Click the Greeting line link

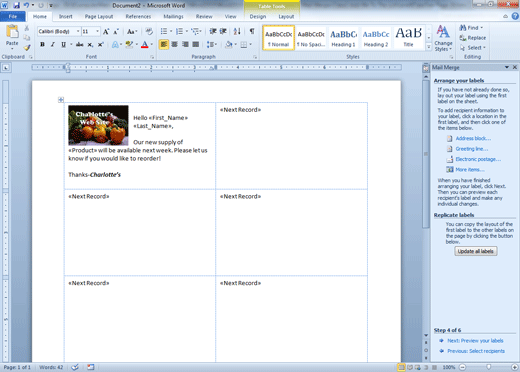coord(472,149)
